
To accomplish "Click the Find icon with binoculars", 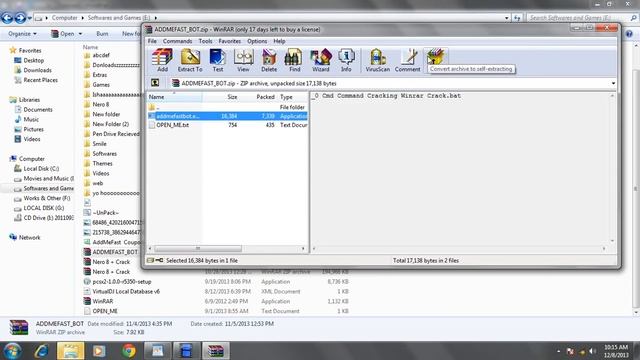I will tap(294, 60).
